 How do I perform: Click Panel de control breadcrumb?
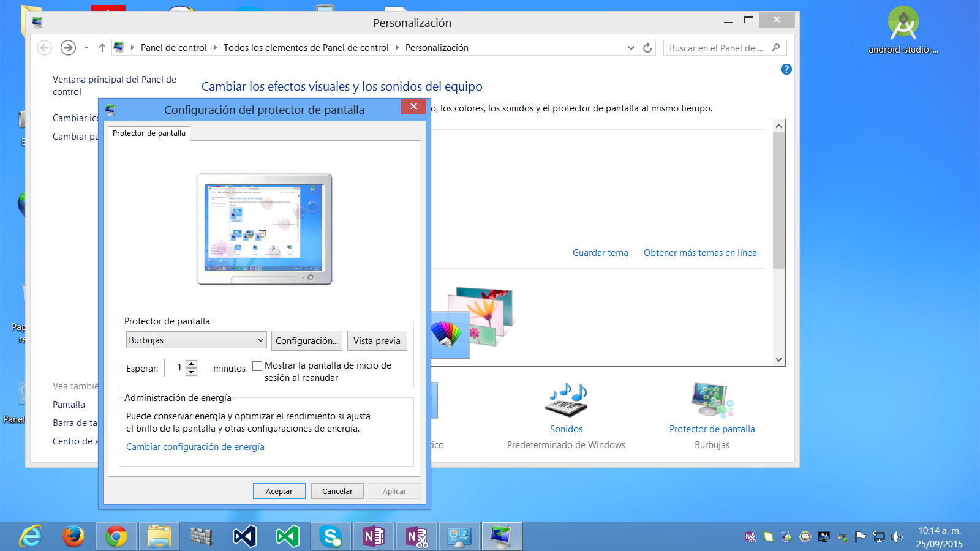(174, 48)
